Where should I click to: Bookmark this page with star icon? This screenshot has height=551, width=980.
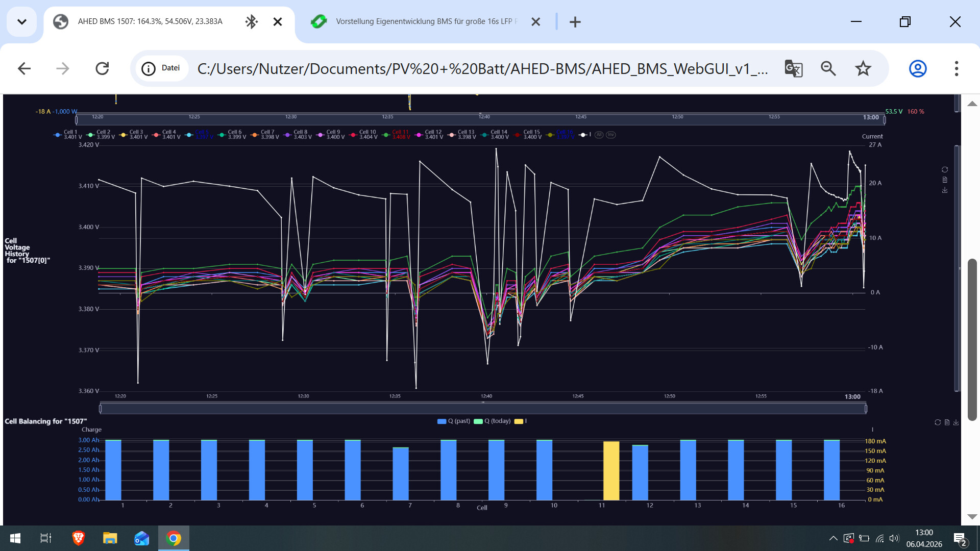pyautogui.click(x=863, y=68)
